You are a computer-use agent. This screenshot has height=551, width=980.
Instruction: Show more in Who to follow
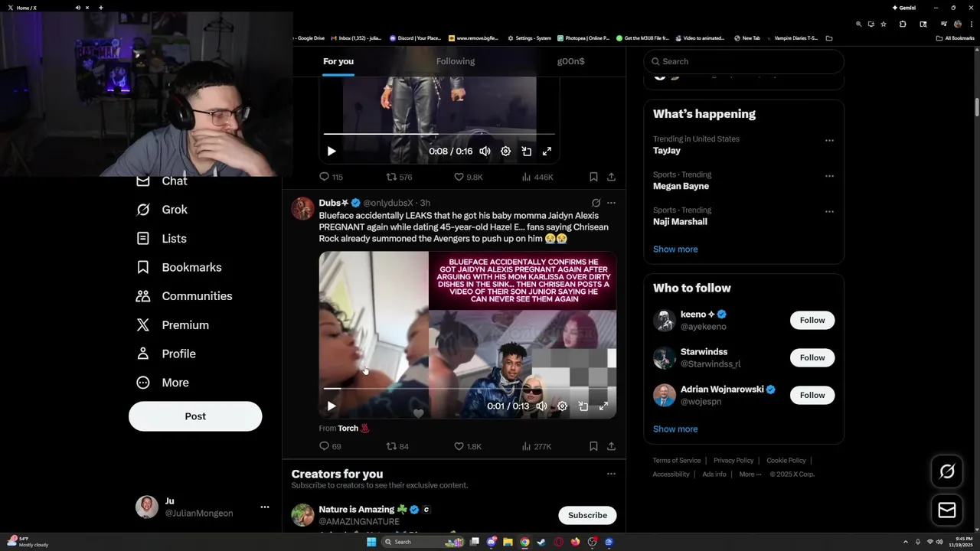click(x=675, y=429)
